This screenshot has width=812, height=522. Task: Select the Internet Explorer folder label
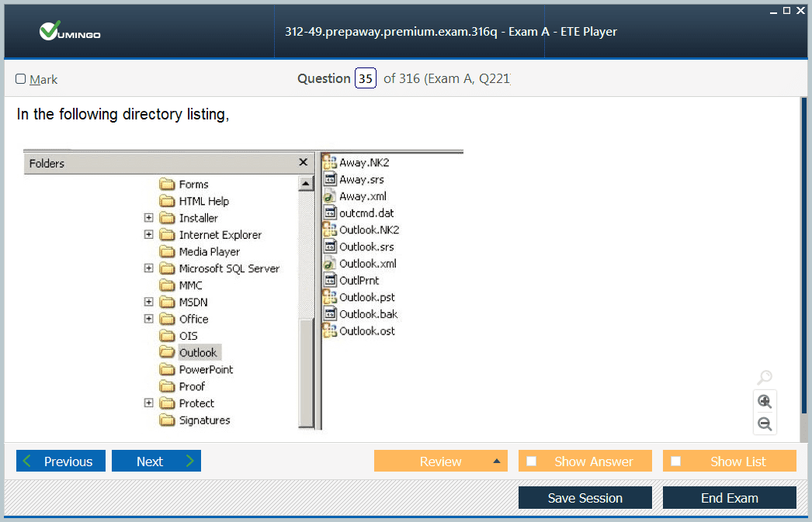220,235
